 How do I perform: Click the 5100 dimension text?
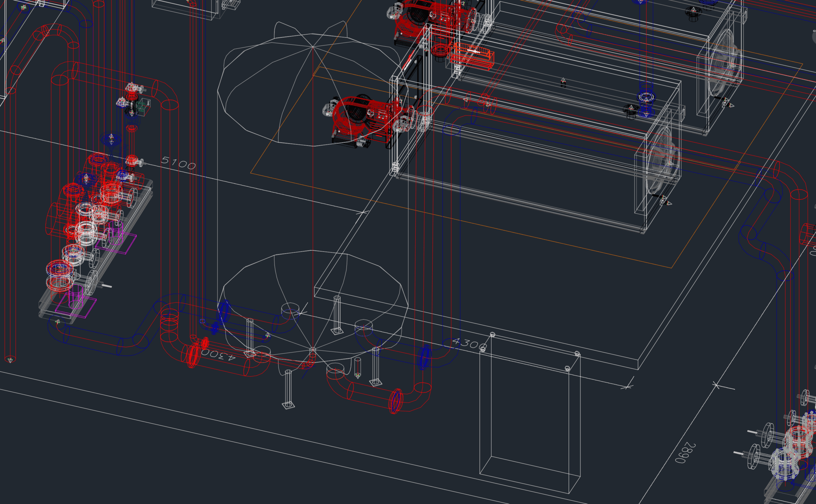pos(178,163)
